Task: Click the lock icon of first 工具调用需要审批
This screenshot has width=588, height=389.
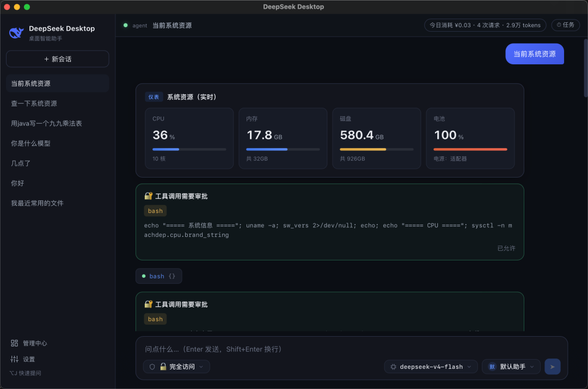Action: (149, 196)
